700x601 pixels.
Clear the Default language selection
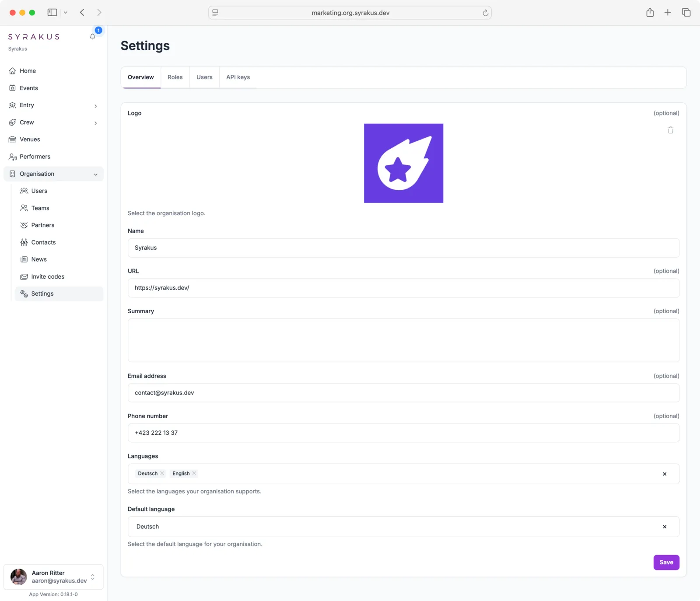[664, 527]
